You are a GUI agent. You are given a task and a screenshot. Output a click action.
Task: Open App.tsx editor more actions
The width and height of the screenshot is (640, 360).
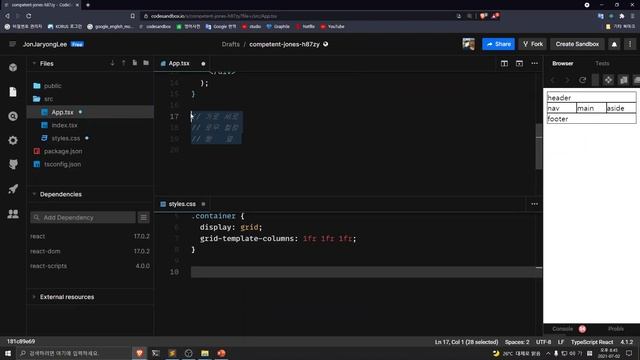click(534, 63)
